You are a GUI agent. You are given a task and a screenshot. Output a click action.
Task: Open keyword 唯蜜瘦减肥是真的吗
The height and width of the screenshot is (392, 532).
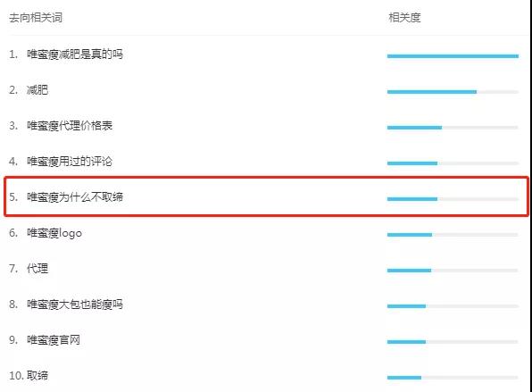[75, 54]
